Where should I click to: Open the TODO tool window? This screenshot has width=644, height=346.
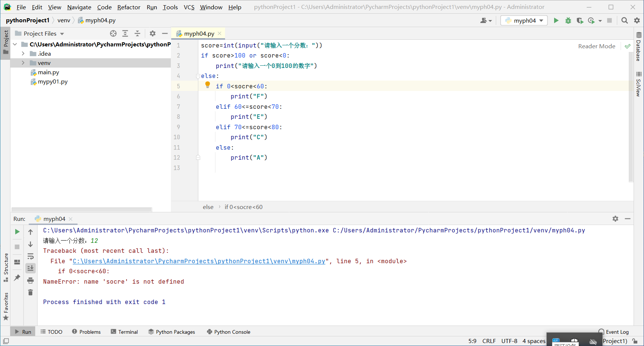[x=52, y=332]
